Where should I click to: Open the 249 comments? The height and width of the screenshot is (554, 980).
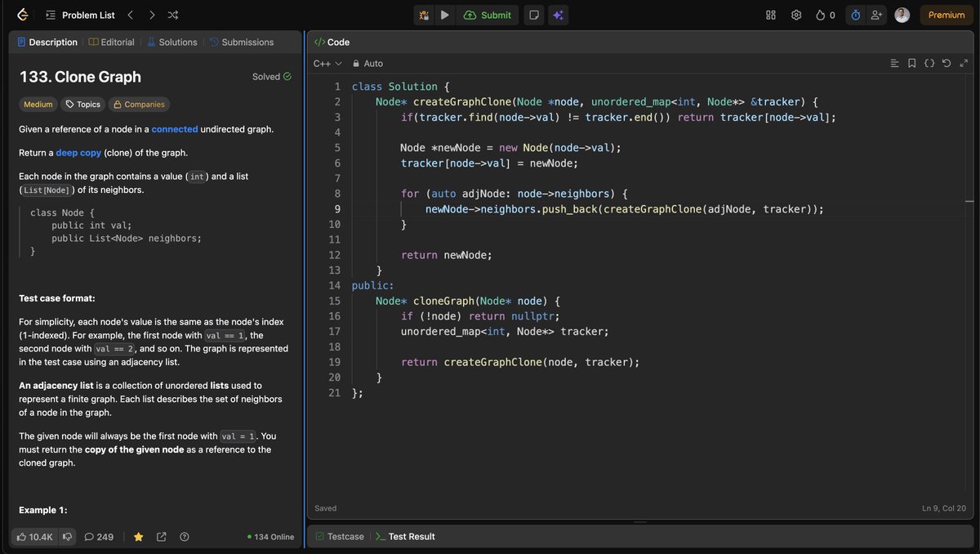tap(99, 537)
